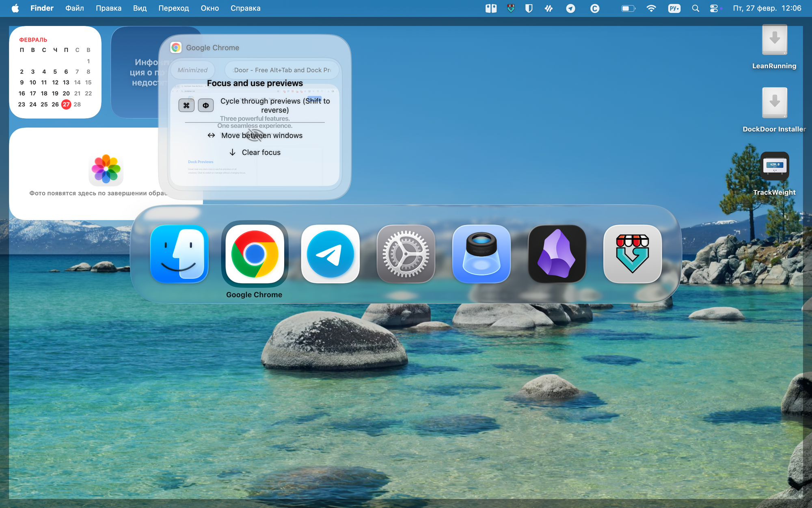Click the Spotlight search magnifier

pos(695,9)
